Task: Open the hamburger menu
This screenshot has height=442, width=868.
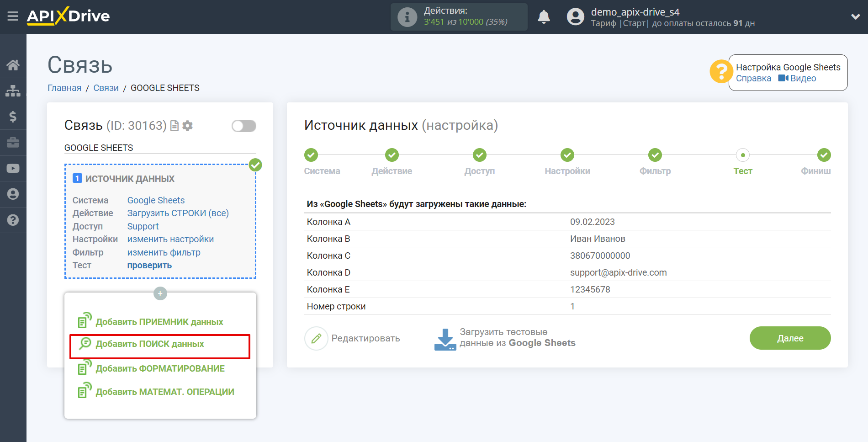Action: coord(13,16)
